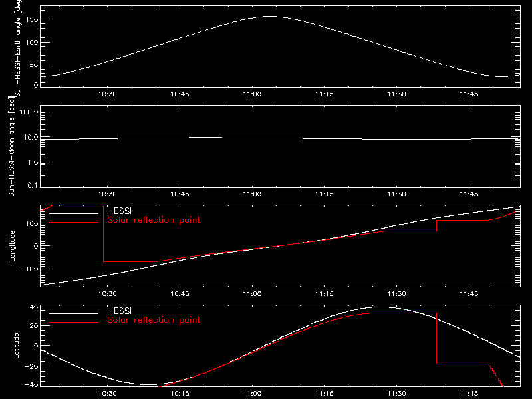This screenshot has height=399, width=532.
Task: Click red vertical drop in Longitude plot
Action: pos(104,233)
